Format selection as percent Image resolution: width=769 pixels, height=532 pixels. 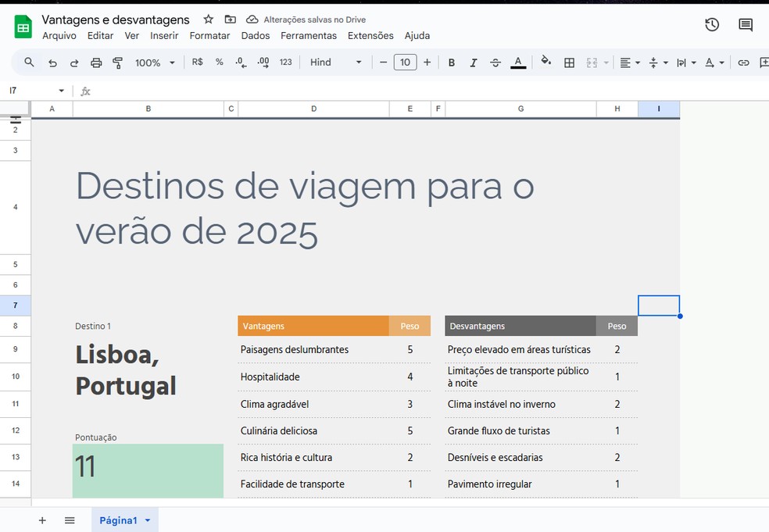pyautogui.click(x=220, y=62)
